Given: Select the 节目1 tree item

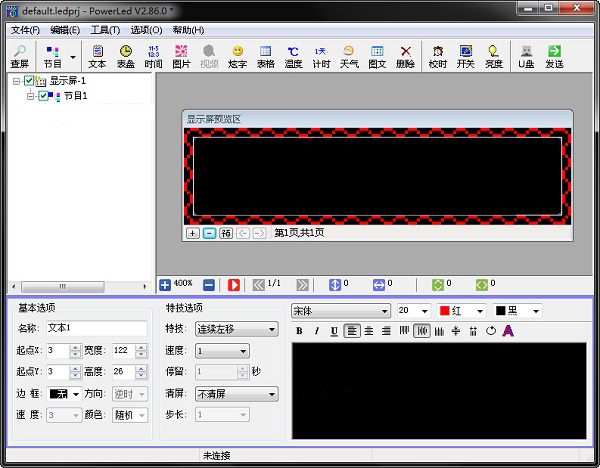Looking at the screenshot, I should [x=75, y=96].
